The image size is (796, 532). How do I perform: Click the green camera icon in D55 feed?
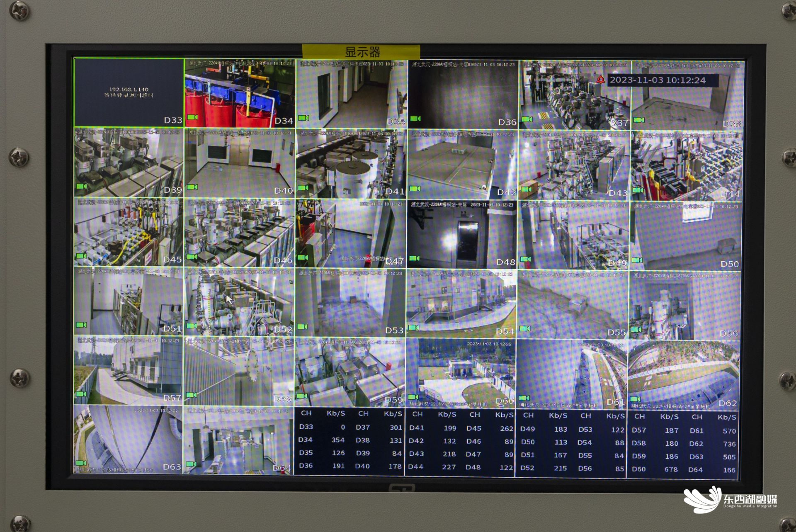(x=525, y=328)
